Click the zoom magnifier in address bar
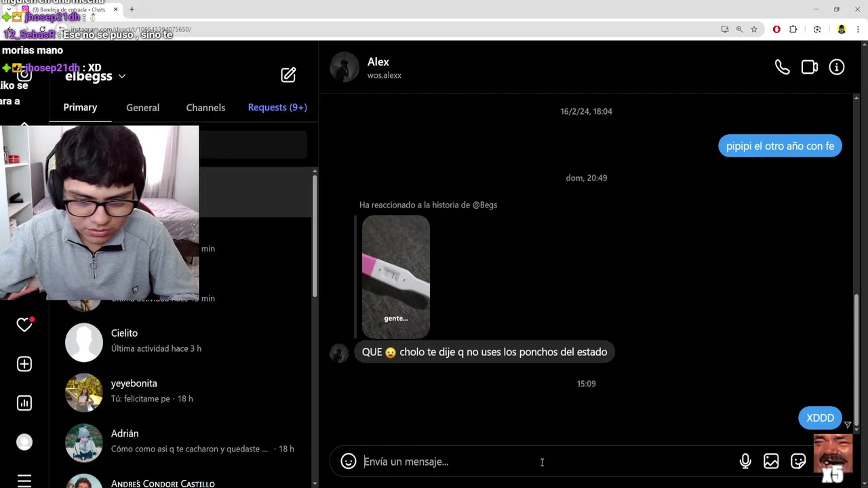The width and height of the screenshot is (868, 488). tap(739, 29)
